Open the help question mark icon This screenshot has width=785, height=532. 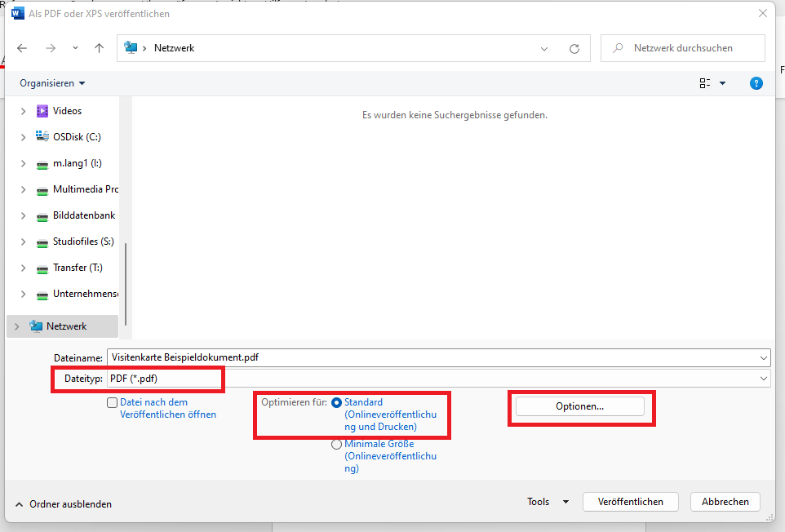point(756,83)
